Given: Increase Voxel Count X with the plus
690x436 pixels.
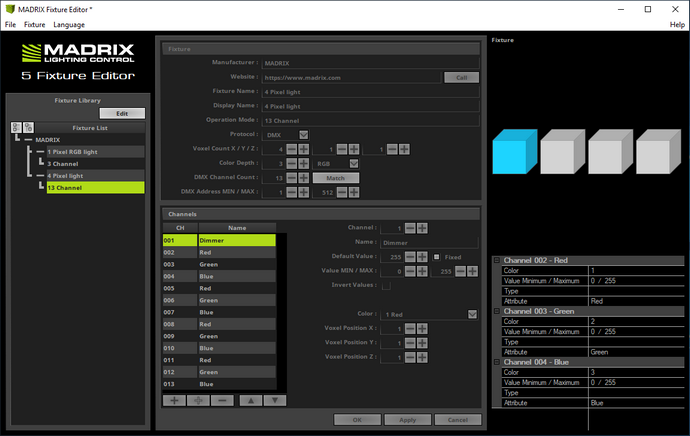Looking at the screenshot, I should (304, 149).
